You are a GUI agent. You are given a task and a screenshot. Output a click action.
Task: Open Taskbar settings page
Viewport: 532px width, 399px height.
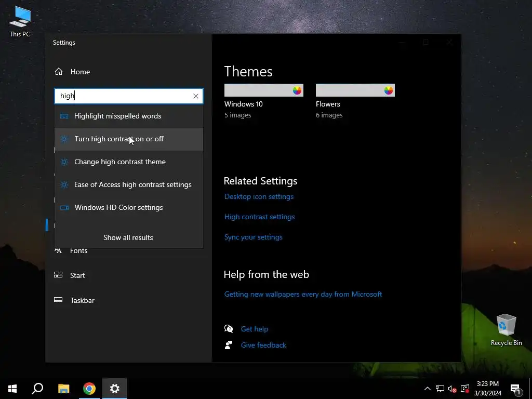point(83,300)
